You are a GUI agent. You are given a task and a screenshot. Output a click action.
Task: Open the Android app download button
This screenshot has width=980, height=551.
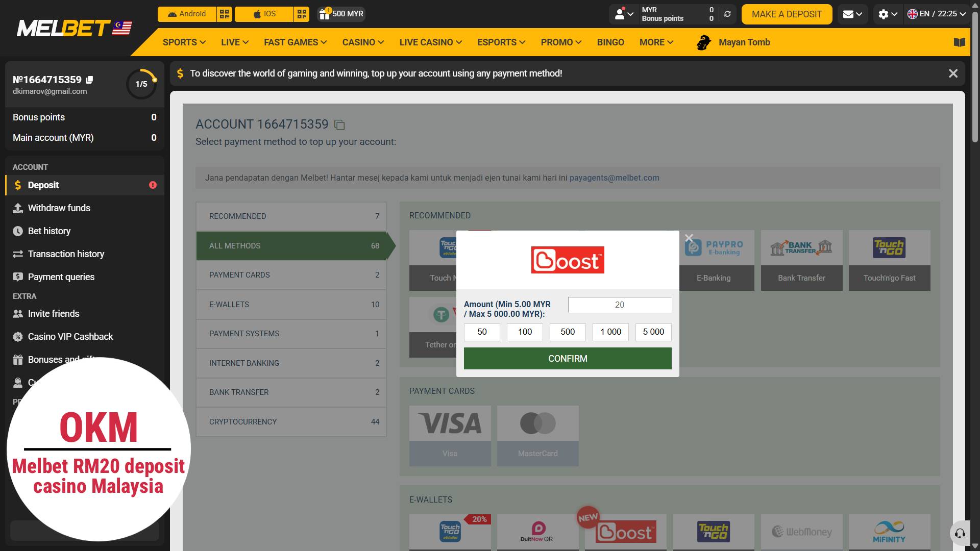(x=187, y=14)
